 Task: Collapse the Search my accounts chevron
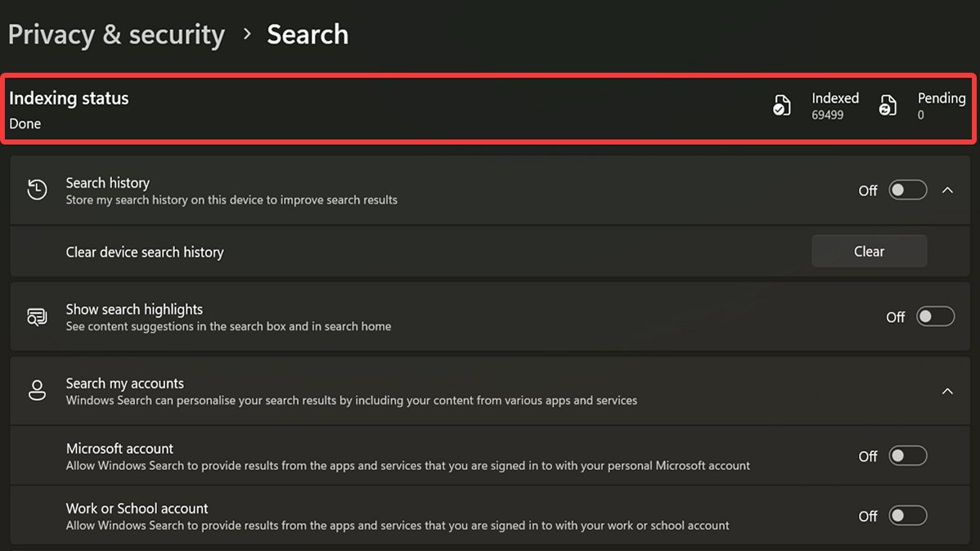[x=947, y=392]
